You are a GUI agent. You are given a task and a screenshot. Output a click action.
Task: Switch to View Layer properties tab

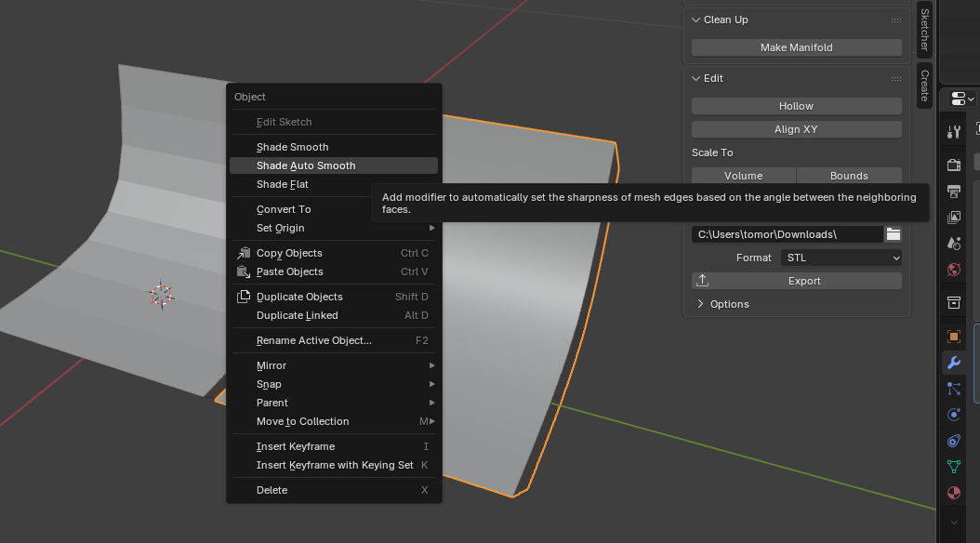coord(953,218)
